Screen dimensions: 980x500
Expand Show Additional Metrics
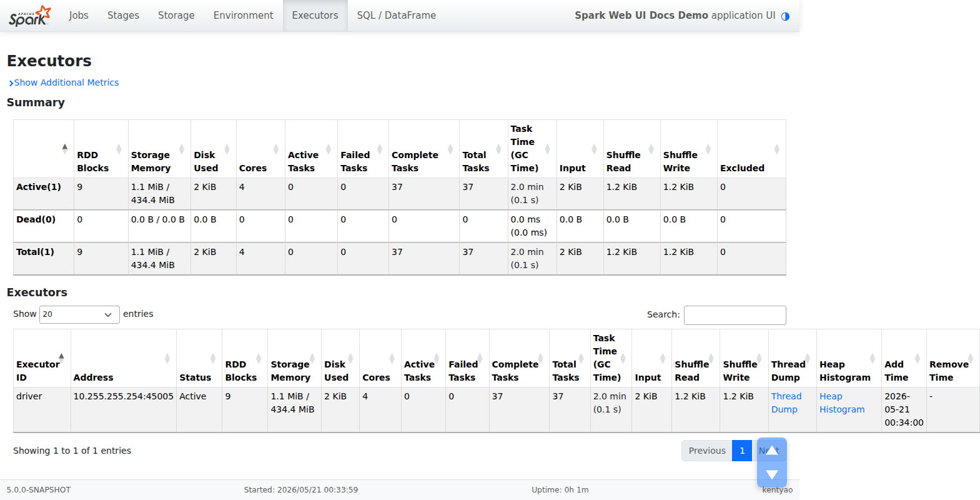[64, 82]
